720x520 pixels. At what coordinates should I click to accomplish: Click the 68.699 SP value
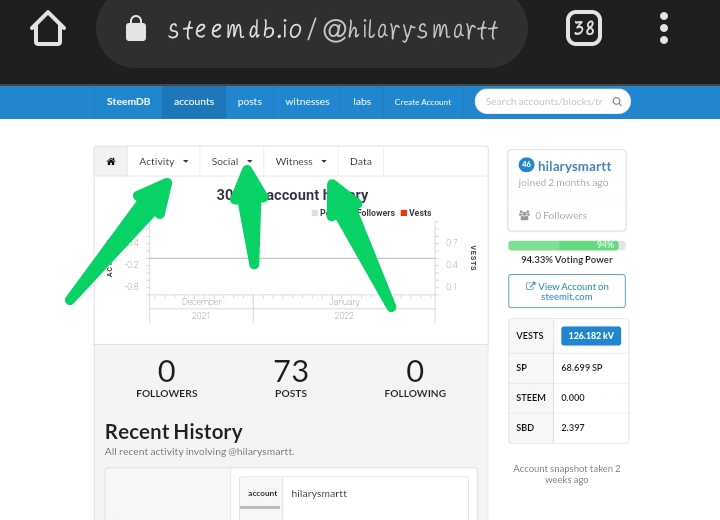(582, 368)
